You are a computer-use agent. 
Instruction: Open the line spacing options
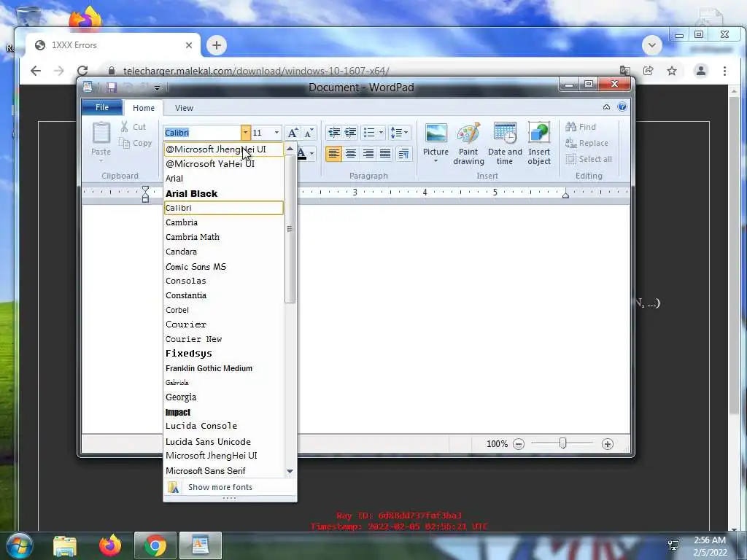coord(399,133)
